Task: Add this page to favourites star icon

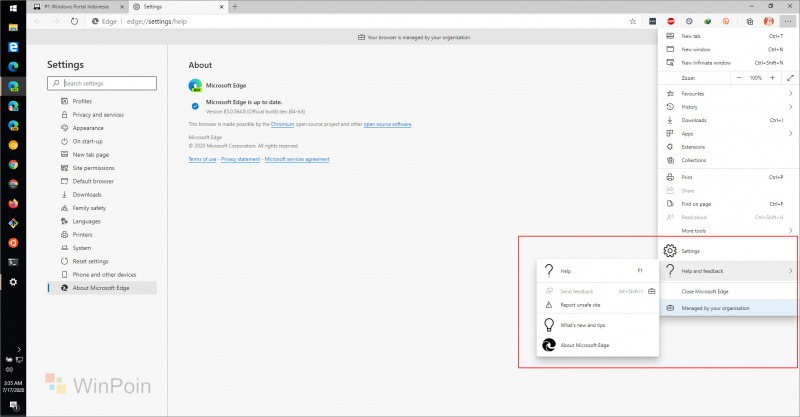Action: click(x=633, y=21)
